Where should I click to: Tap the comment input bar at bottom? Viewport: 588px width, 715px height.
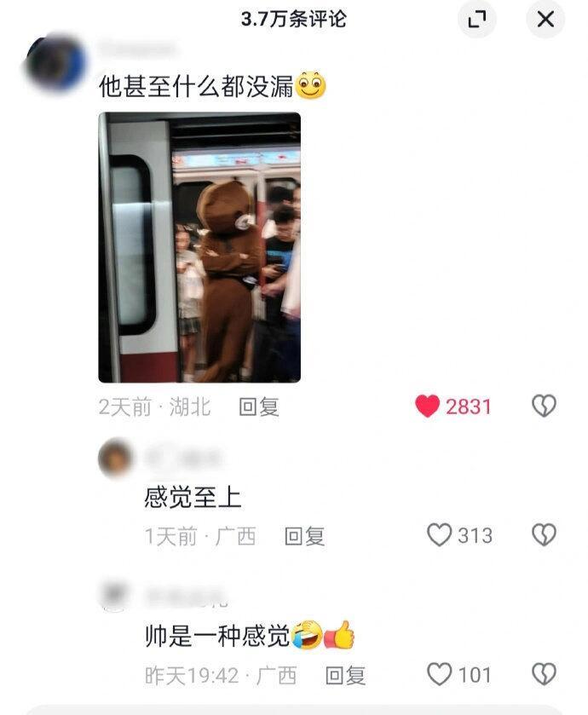point(294,710)
